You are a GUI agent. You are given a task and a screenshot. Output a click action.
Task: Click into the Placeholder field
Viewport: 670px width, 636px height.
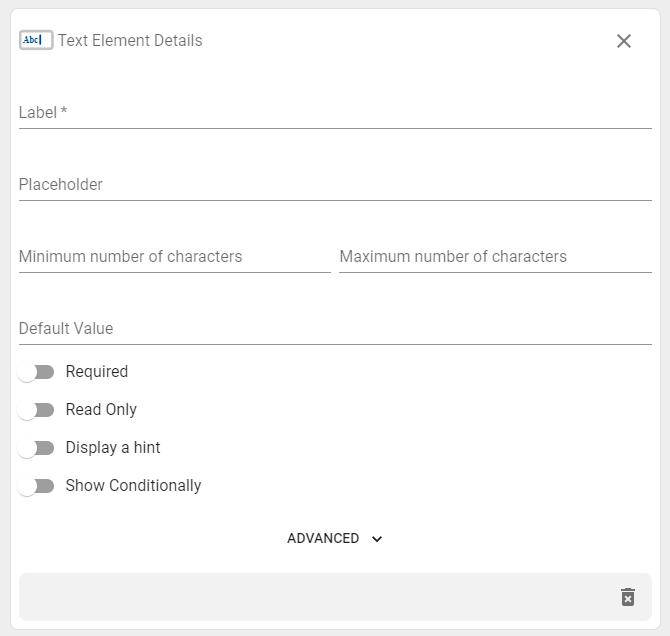pyautogui.click(x=335, y=185)
